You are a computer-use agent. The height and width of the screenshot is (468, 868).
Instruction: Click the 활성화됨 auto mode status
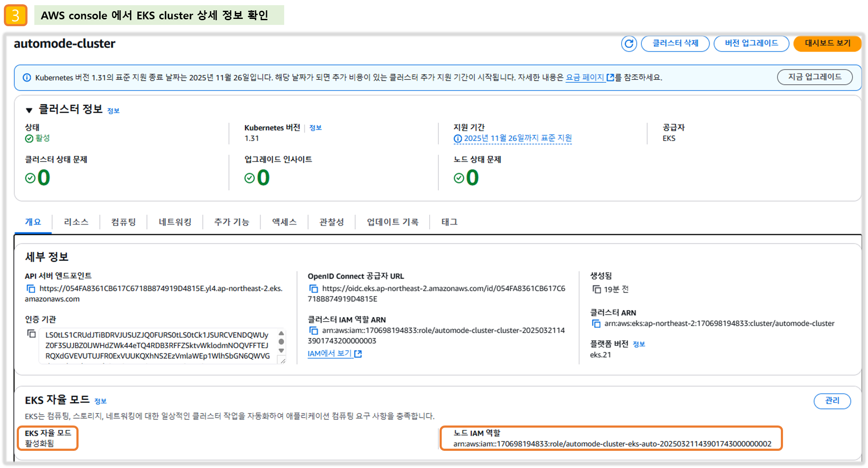coord(39,444)
